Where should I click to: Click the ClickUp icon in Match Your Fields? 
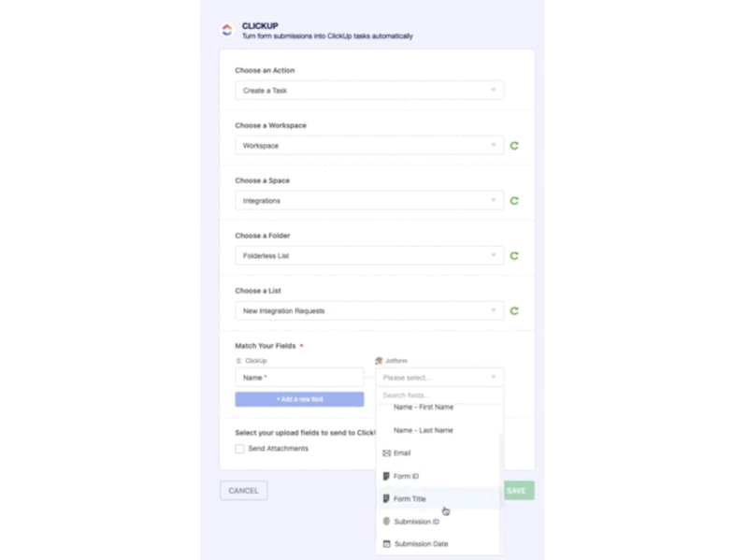[237, 360]
